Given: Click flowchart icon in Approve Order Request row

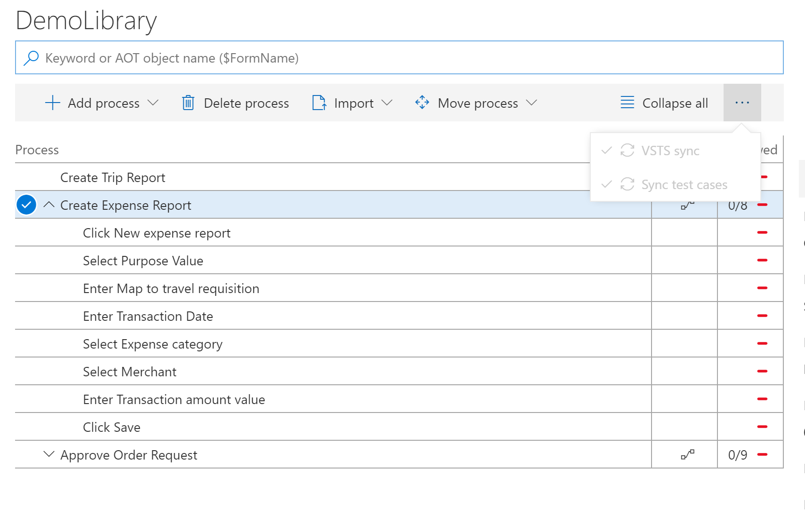Looking at the screenshot, I should click(687, 454).
